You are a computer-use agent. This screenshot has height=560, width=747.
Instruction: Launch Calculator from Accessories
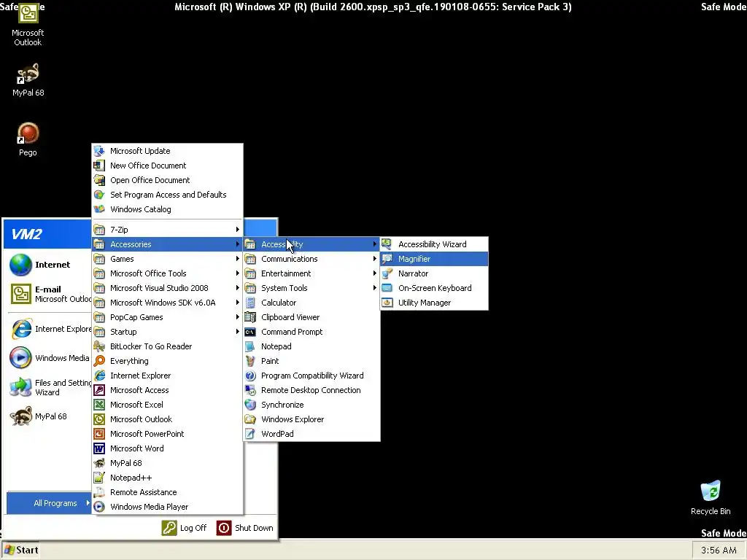311,303
